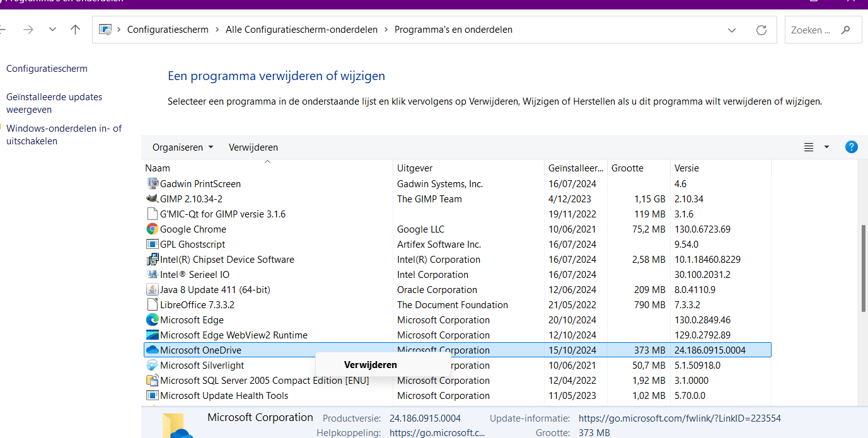Click the Gadwin PrintScreen icon
The height and width of the screenshot is (438, 868).
(x=152, y=184)
